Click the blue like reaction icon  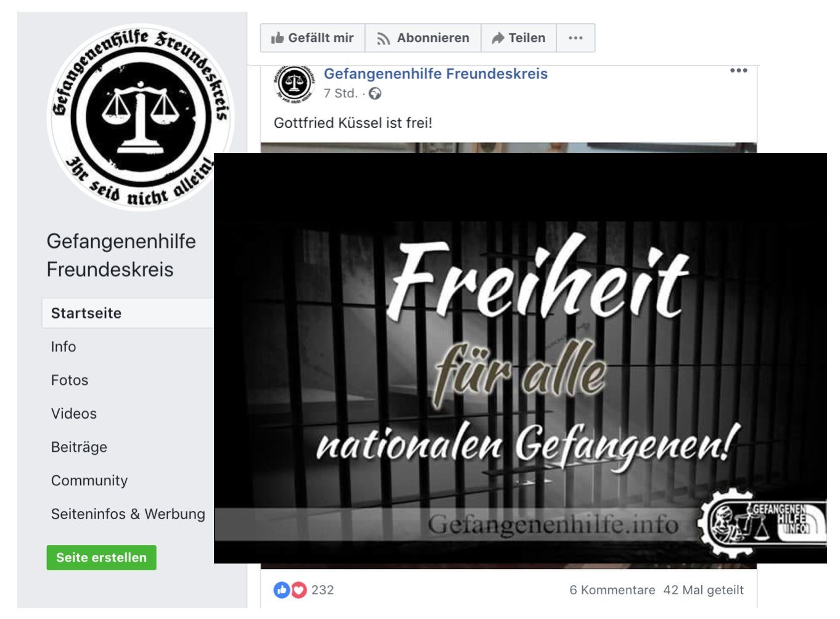[282, 590]
